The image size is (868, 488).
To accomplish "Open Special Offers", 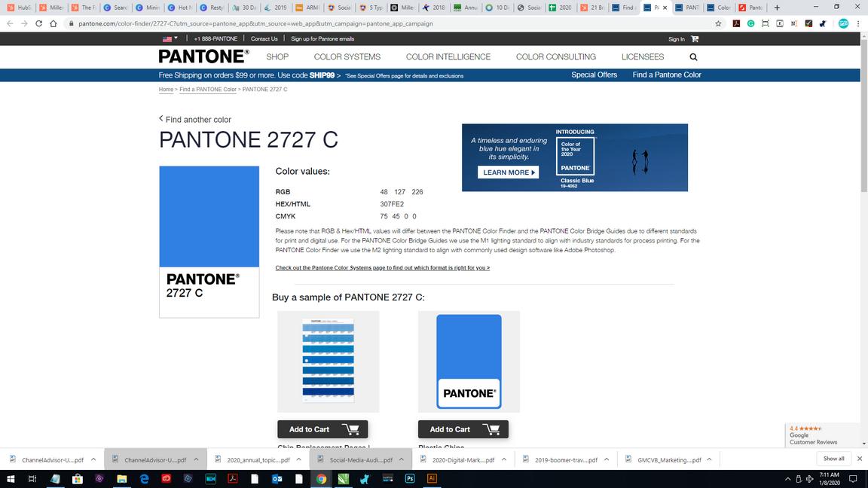I will pos(594,75).
